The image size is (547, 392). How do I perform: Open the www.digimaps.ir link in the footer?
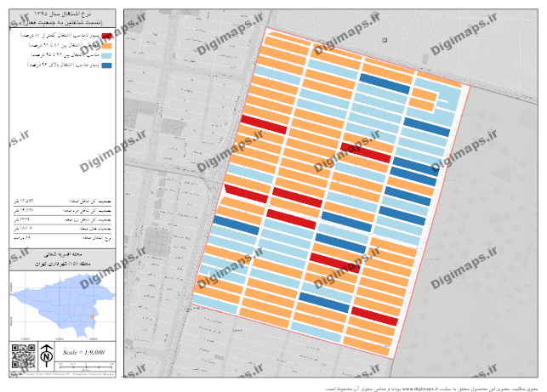pyautogui.click(x=420, y=389)
